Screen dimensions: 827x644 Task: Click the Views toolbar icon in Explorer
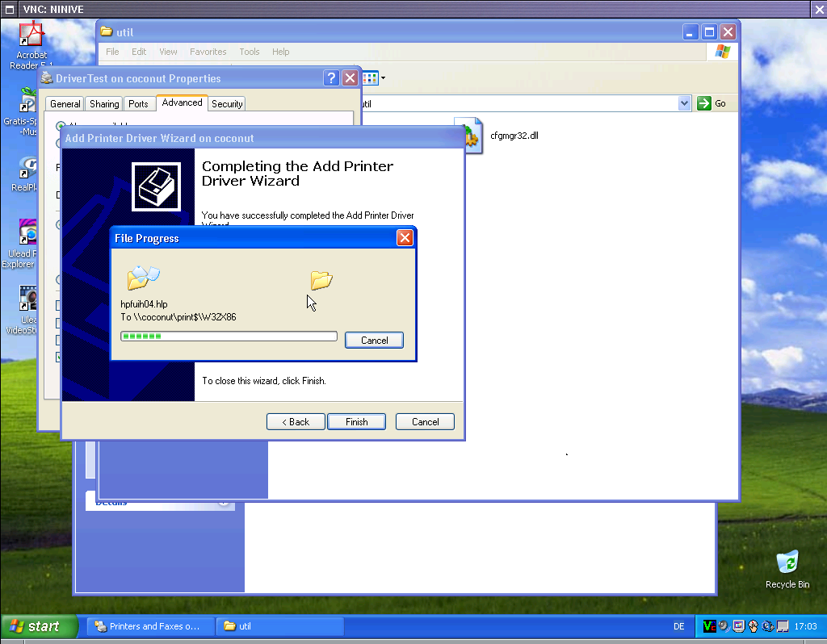point(371,78)
